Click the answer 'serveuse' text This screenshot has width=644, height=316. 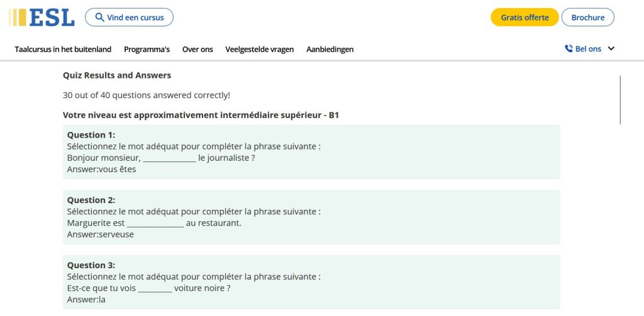101,234
